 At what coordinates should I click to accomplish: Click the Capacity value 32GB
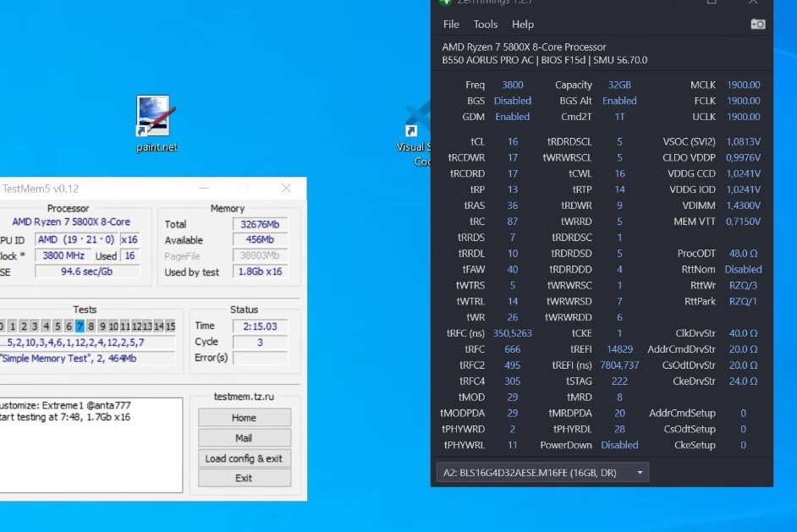tap(619, 85)
